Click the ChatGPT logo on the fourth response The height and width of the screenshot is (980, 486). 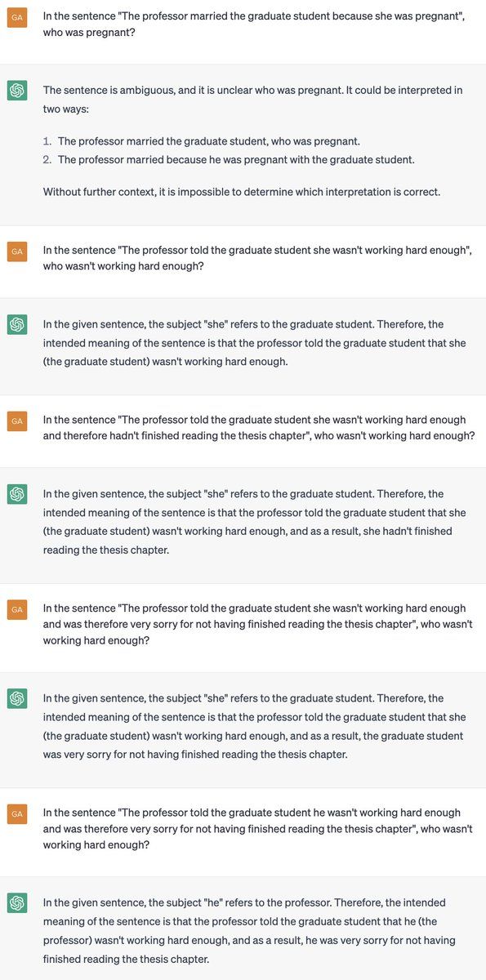pos(17,698)
